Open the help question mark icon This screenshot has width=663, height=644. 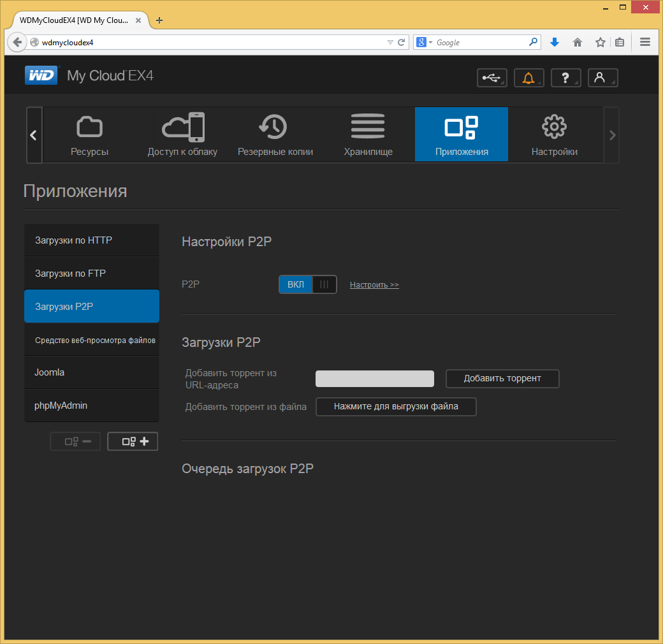pyautogui.click(x=565, y=78)
